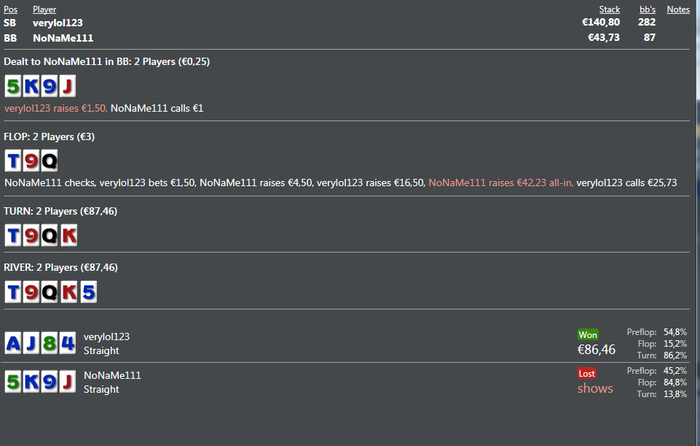The width and height of the screenshot is (700, 446).
Task: Select the red K card in the TURN row
Action: point(67,235)
